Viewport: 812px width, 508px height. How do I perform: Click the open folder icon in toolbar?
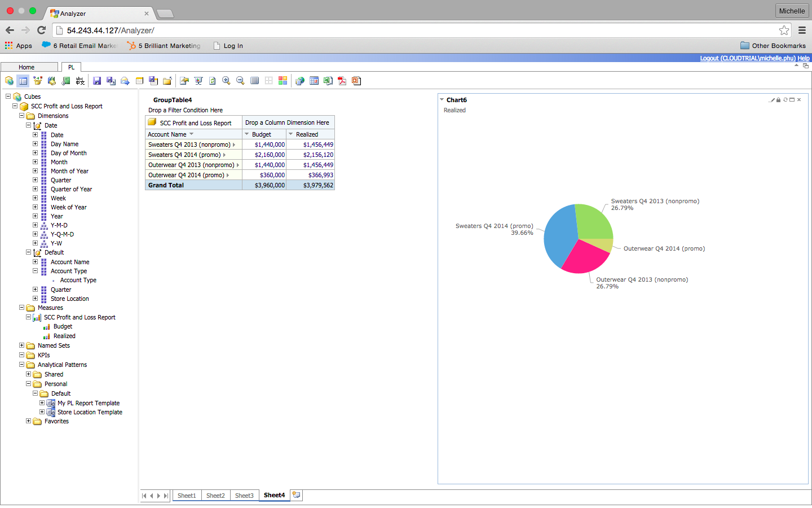pyautogui.click(x=167, y=81)
